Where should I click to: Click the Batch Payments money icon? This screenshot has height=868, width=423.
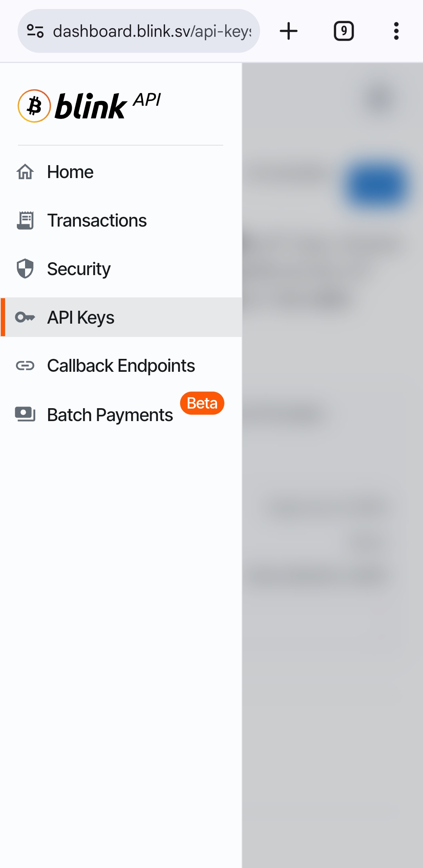25,414
